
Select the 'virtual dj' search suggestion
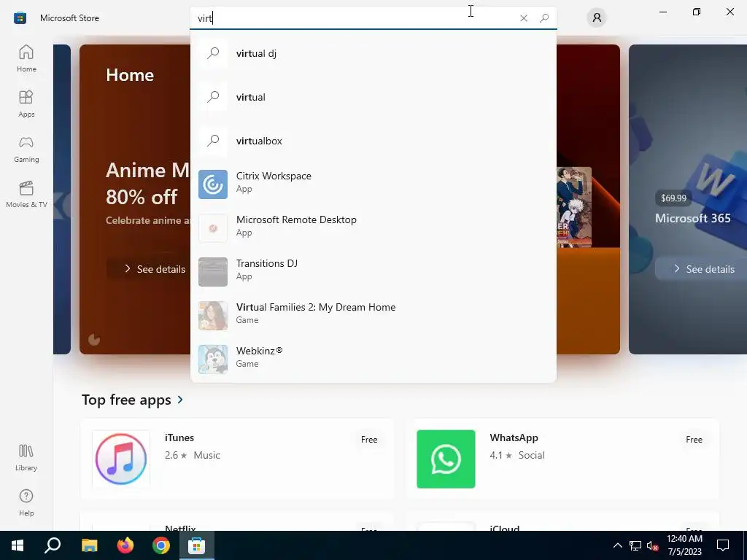(x=373, y=53)
